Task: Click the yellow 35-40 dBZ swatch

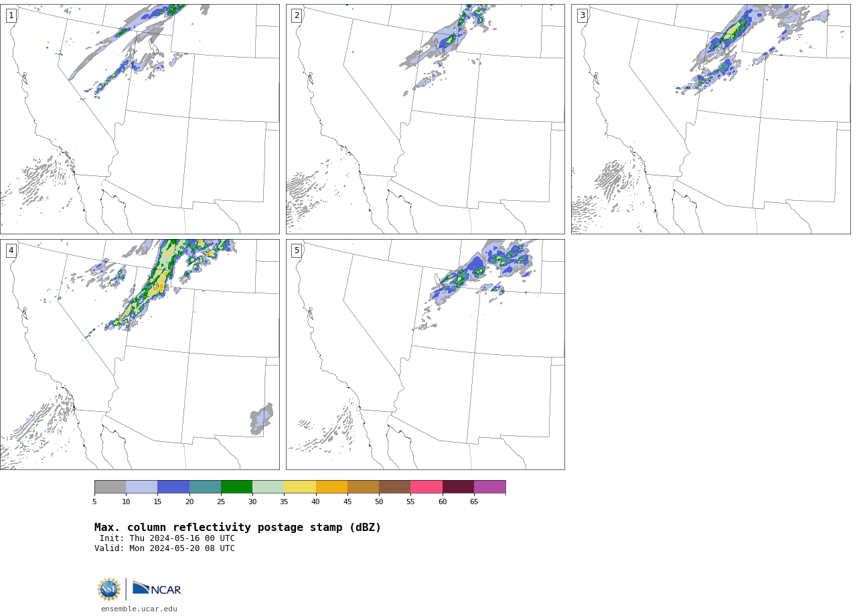Action: (300, 487)
